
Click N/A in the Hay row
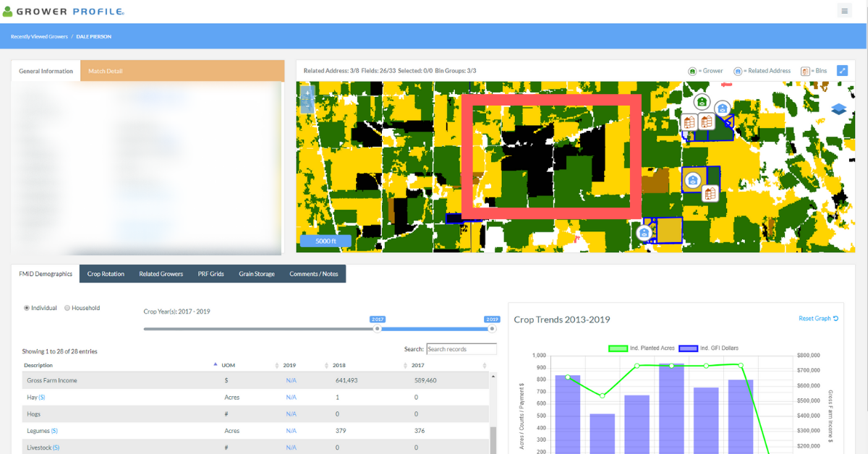(291, 398)
